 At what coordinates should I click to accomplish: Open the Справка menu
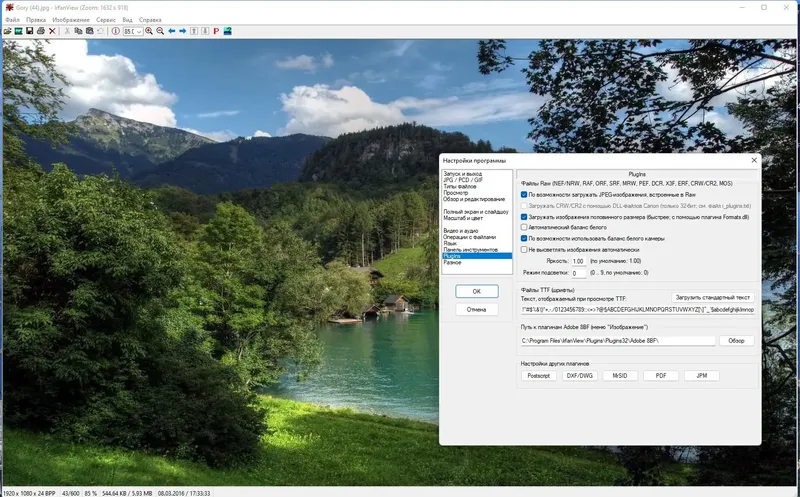[x=150, y=20]
